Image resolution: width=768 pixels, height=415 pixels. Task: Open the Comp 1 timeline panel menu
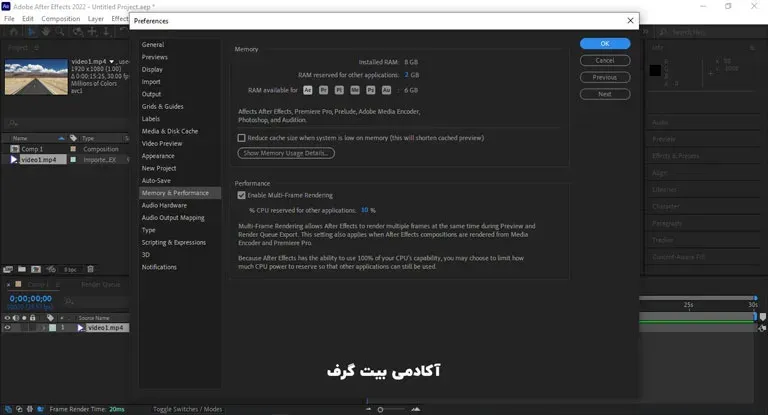tap(57, 284)
